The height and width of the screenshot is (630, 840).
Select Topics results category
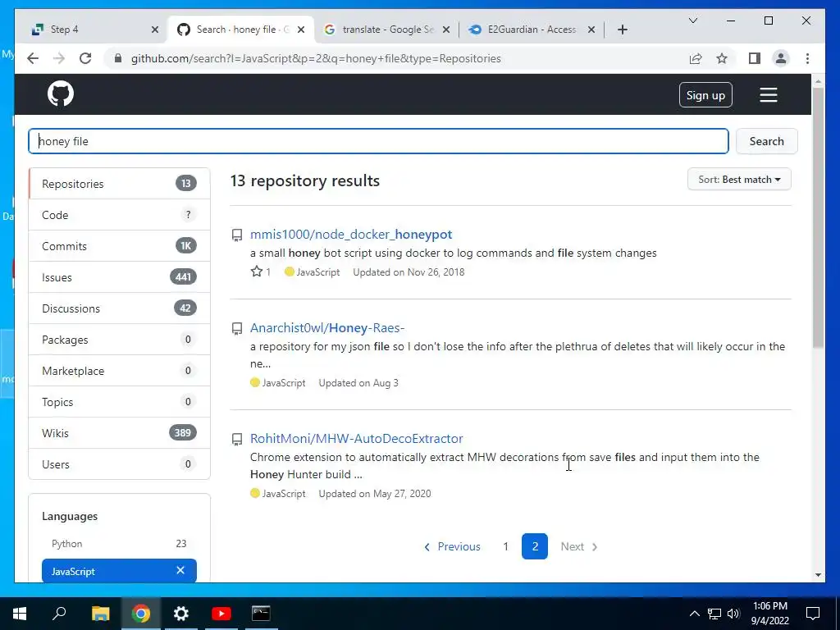click(x=119, y=402)
